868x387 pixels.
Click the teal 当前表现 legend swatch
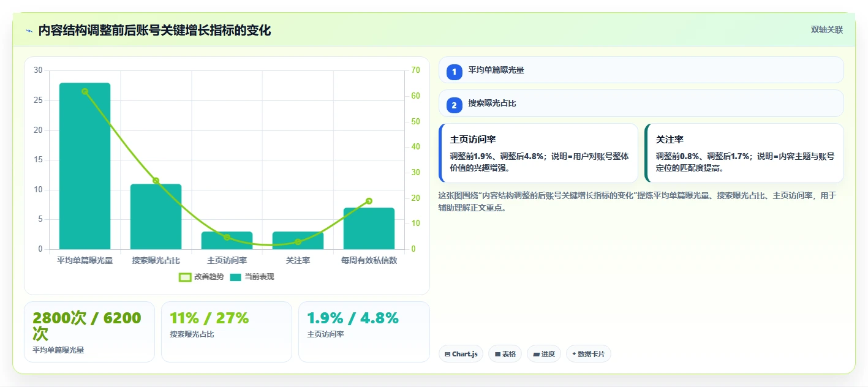[x=236, y=277]
